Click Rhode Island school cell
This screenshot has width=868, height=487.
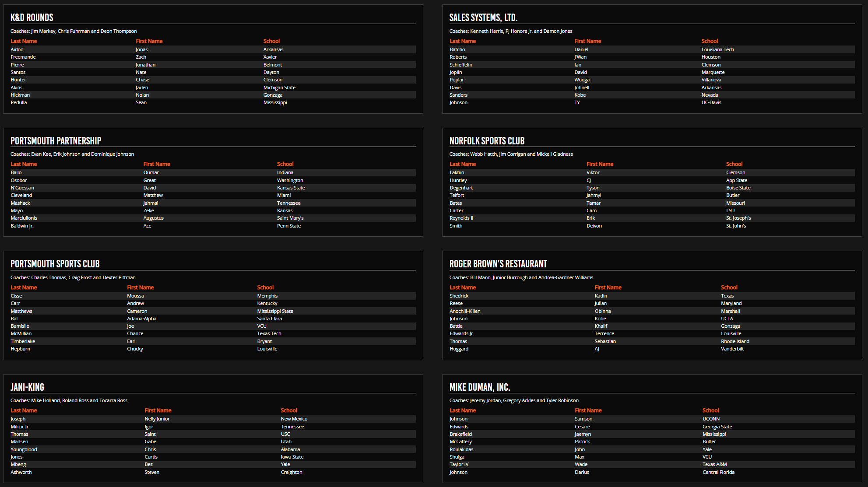tap(735, 341)
